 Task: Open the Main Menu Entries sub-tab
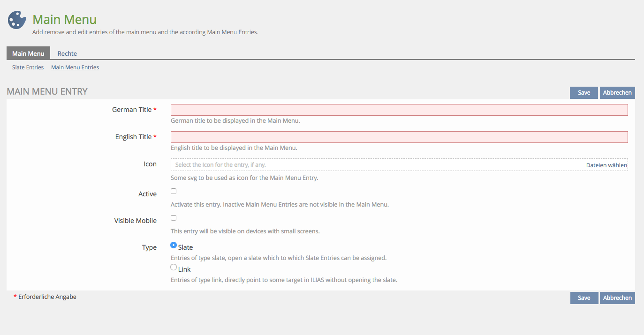75,67
